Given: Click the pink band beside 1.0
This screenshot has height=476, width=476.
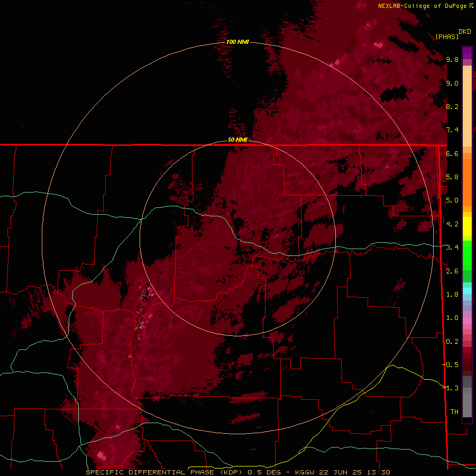Looking at the screenshot, I should pos(467,321).
